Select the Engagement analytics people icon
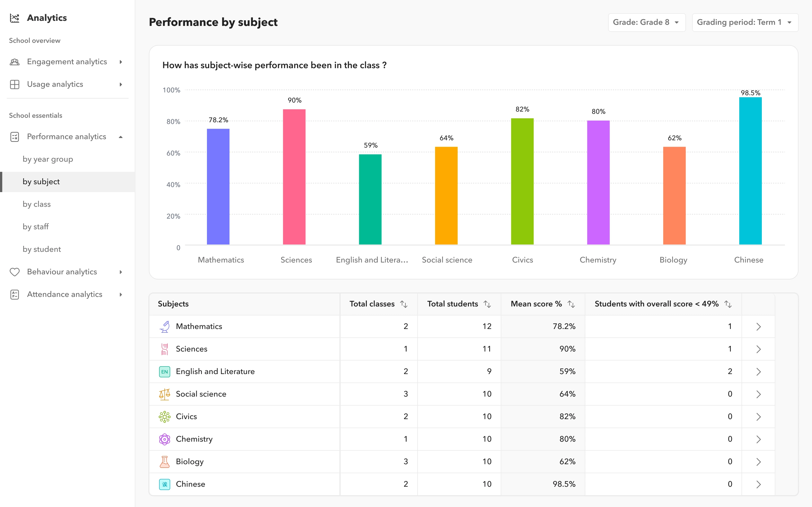The height and width of the screenshot is (507, 812). tap(15, 62)
